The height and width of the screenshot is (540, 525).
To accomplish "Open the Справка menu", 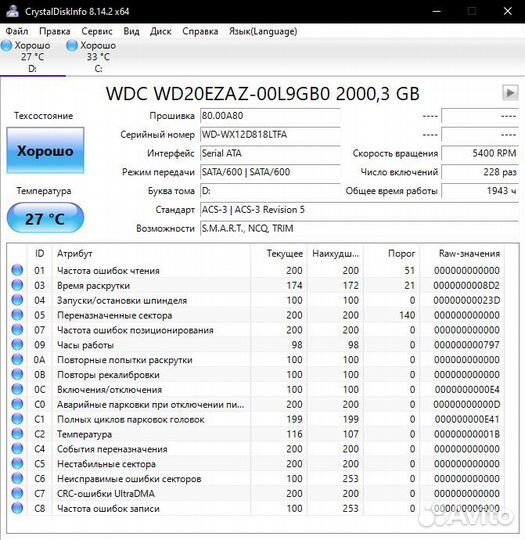I will pos(200,31).
